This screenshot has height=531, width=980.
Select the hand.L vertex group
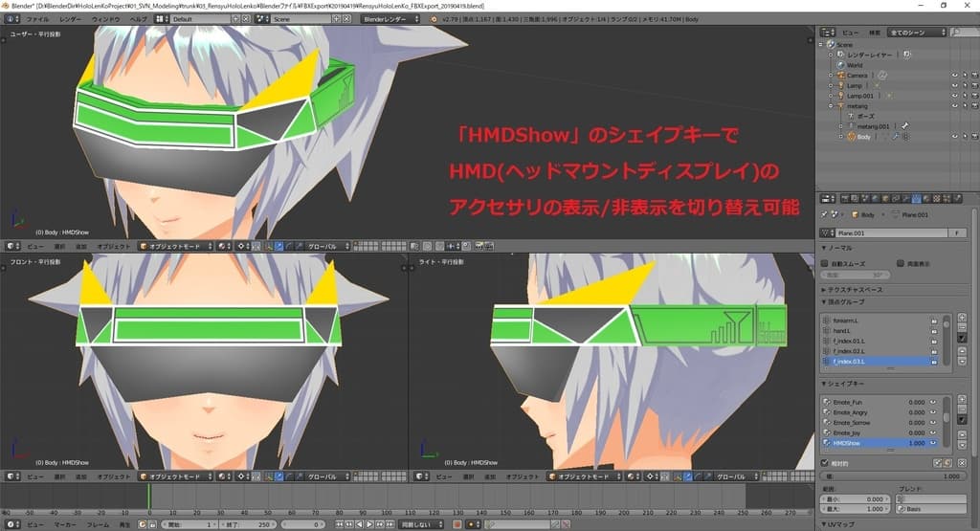click(x=842, y=331)
